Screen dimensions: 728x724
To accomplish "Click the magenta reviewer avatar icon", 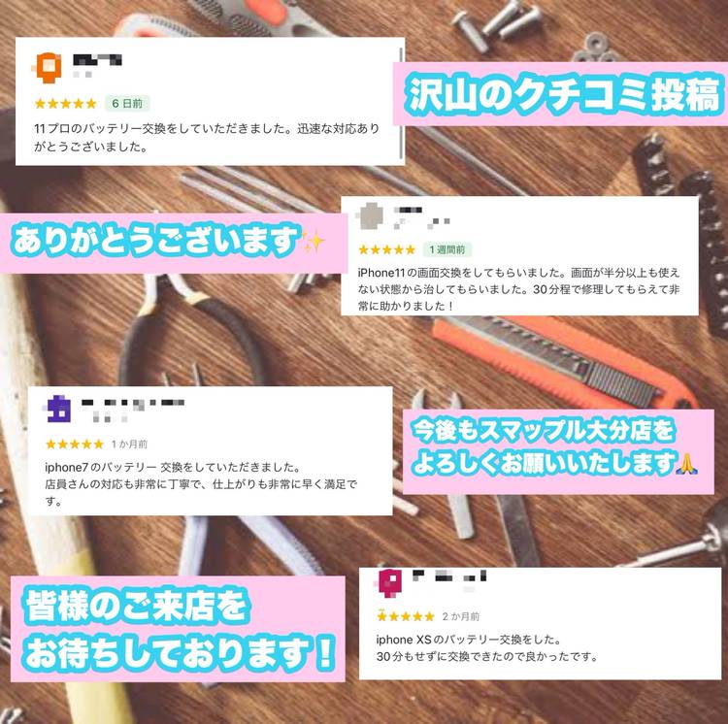I will click(x=390, y=583).
